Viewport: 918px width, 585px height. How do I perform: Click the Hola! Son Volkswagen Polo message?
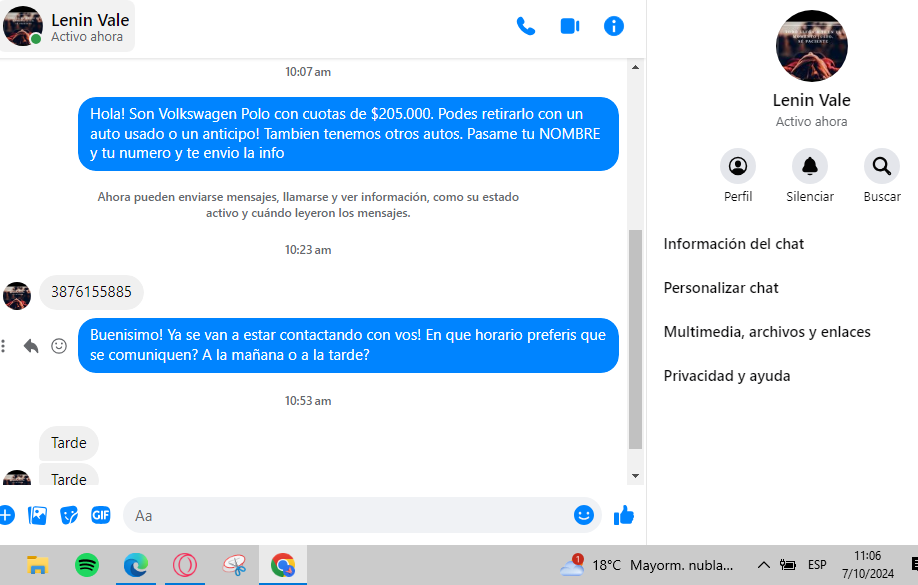coord(348,134)
